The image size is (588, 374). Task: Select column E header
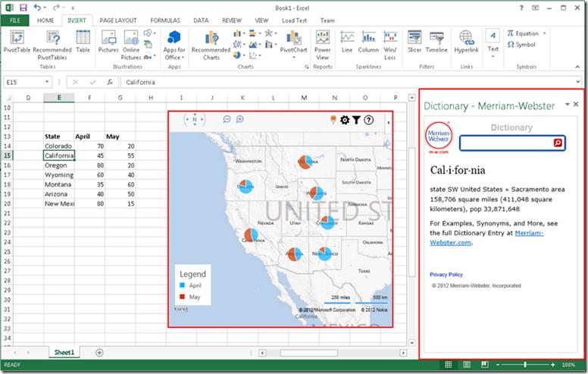coord(59,98)
